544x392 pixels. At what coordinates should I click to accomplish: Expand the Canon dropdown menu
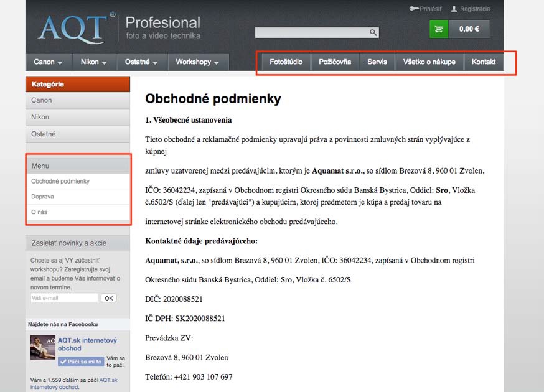tap(49, 62)
